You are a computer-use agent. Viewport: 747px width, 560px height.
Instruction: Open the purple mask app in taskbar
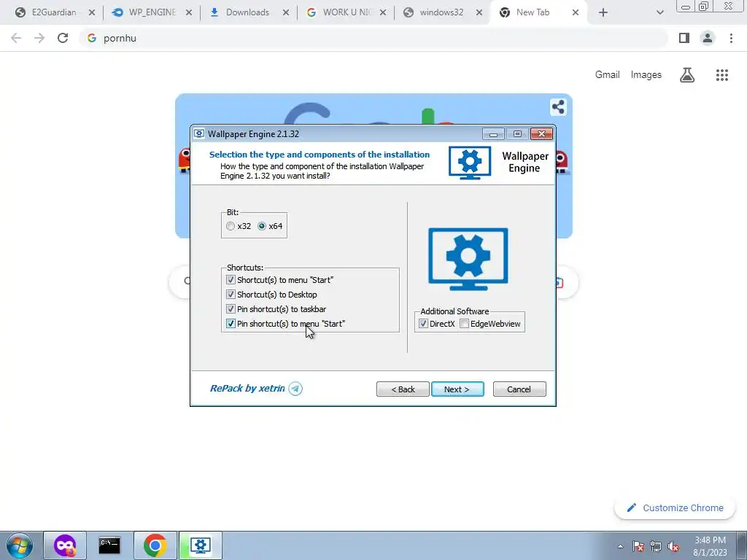tap(65, 545)
